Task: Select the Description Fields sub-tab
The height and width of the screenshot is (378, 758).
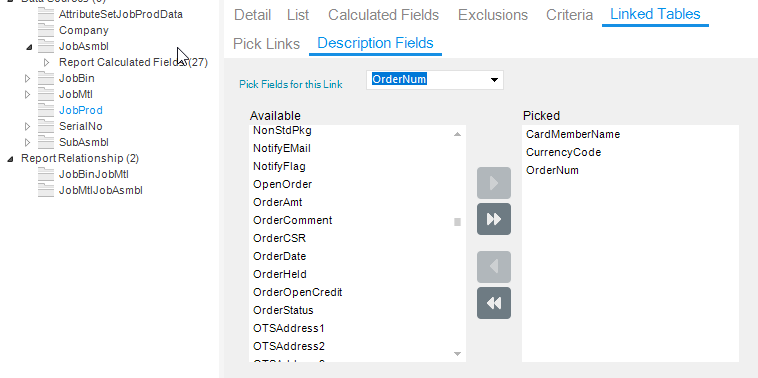Action: [x=375, y=43]
